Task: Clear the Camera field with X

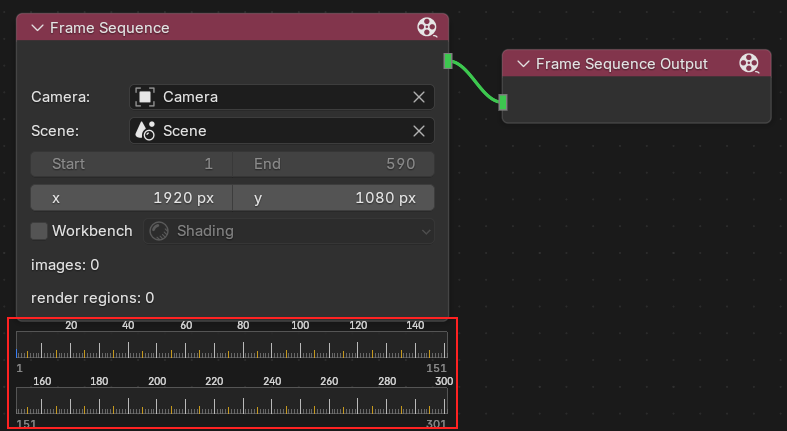Action: pyautogui.click(x=419, y=97)
